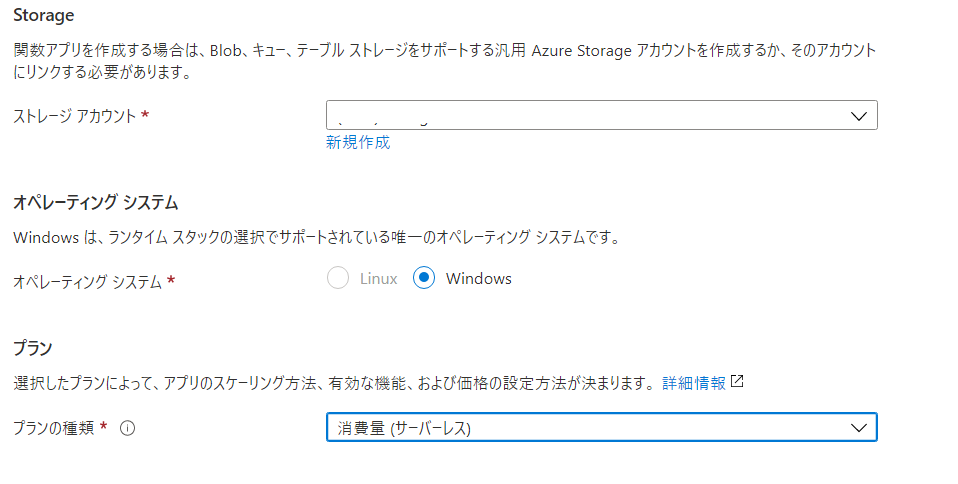Click the オペレーティング システム field label

(x=88, y=282)
